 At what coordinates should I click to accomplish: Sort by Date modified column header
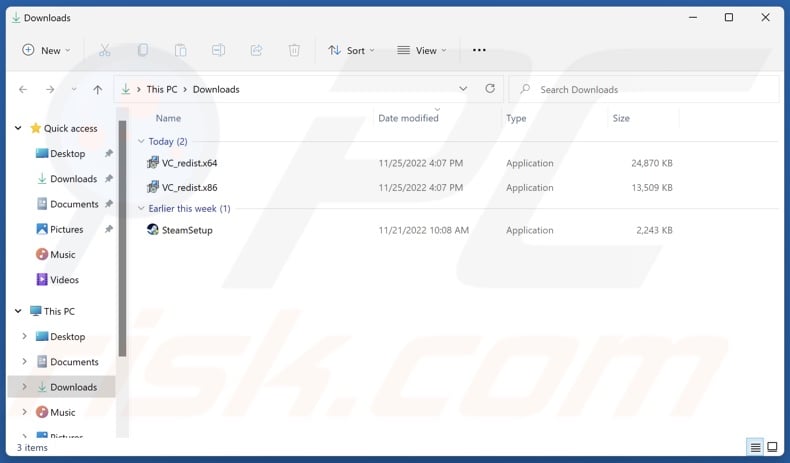(408, 118)
